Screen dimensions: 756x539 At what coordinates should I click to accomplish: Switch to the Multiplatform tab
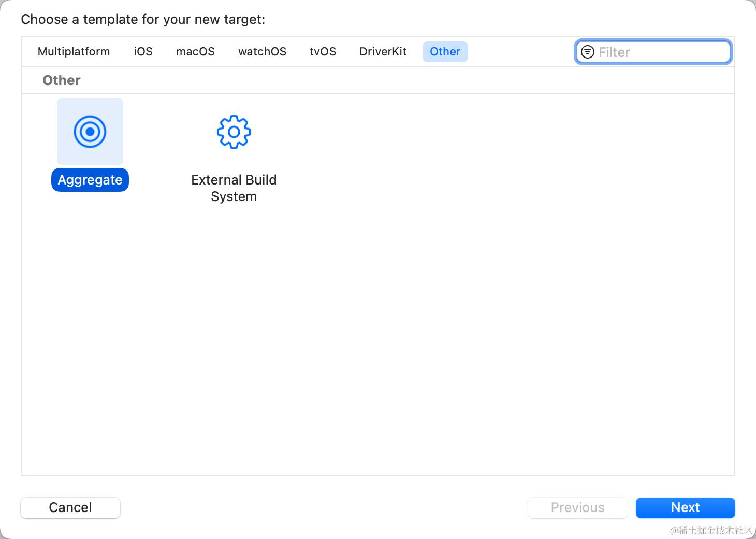tap(74, 52)
